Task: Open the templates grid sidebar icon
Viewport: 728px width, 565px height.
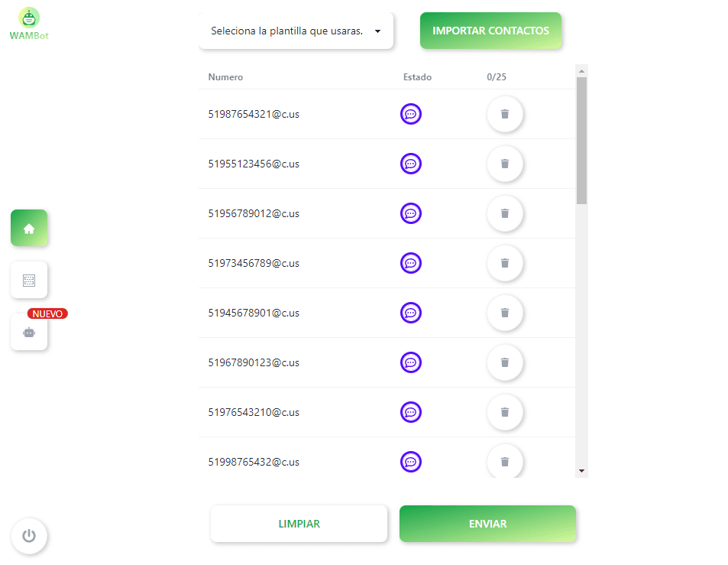Action: (29, 280)
